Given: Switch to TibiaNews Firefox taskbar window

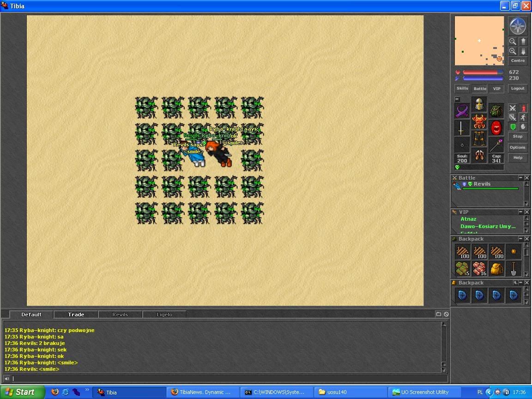Looking at the screenshot, I should (x=202, y=392).
